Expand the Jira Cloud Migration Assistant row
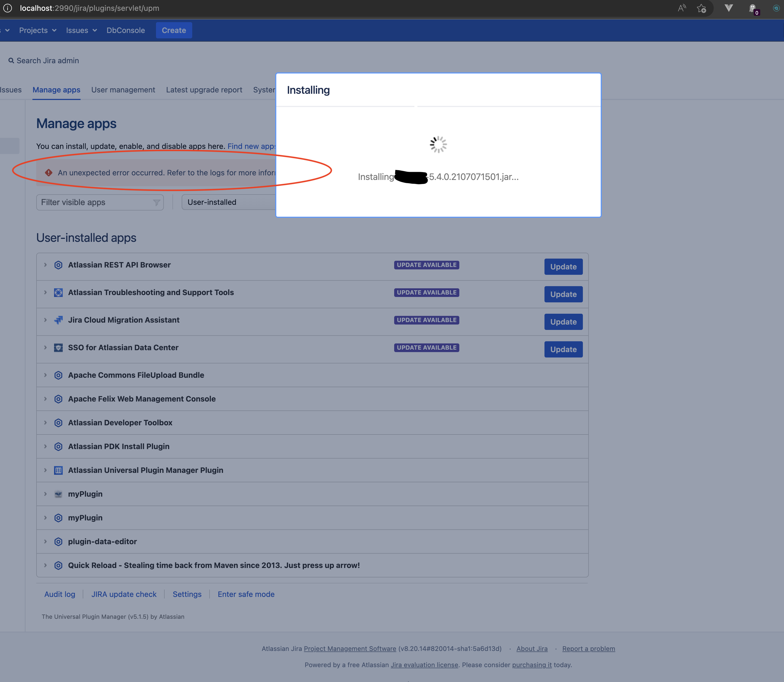The height and width of the screenshot is (682, 784). (45, 320)
